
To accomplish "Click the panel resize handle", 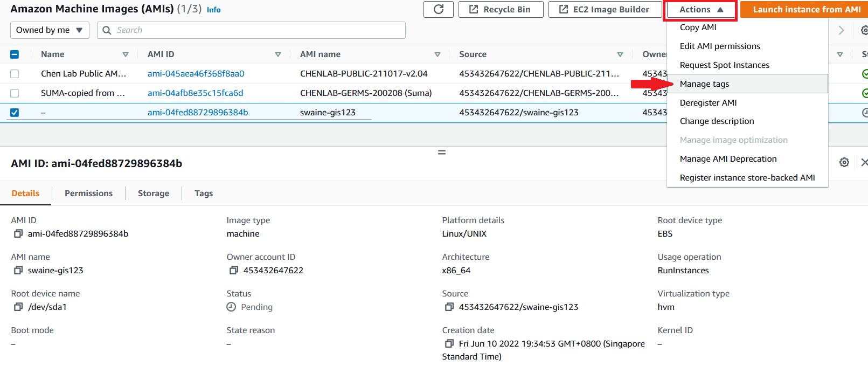I will (442, 153).
